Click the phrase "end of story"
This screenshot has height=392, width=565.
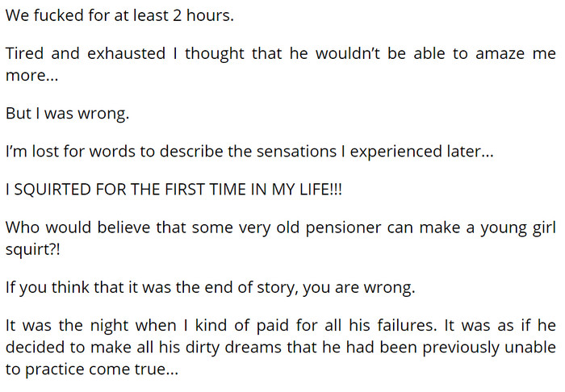click(x=249, y=288)
